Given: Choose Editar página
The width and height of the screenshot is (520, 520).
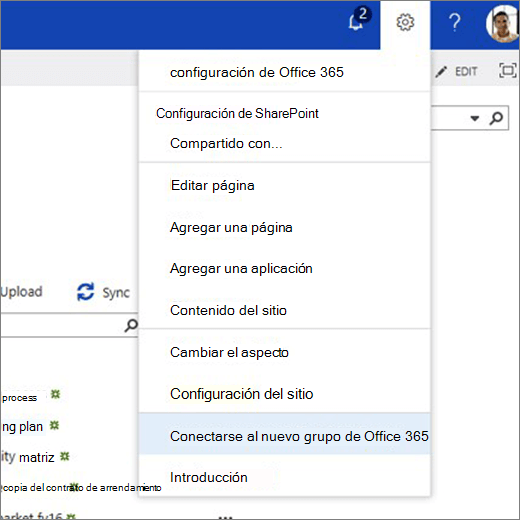Looking at the screenshot, I should point(212,185).
